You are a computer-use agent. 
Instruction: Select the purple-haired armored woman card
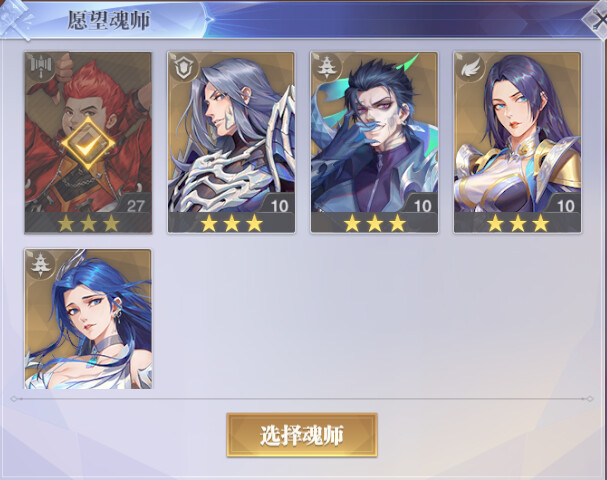point(517,142)
